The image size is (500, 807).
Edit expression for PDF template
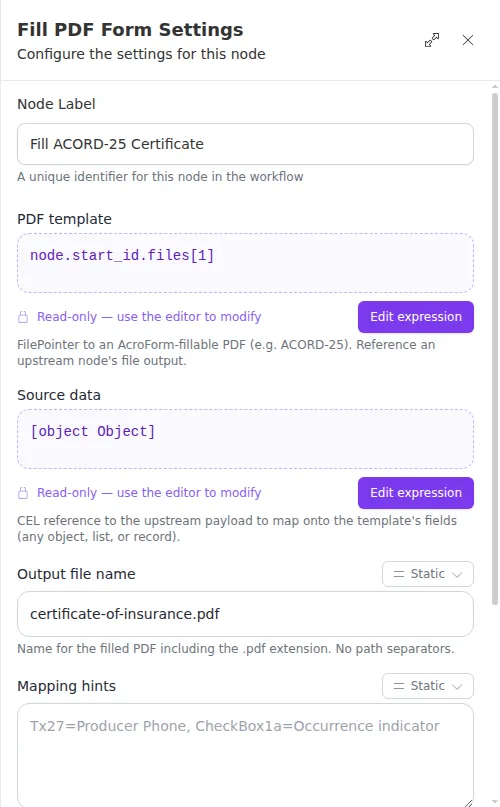[416, 317]
